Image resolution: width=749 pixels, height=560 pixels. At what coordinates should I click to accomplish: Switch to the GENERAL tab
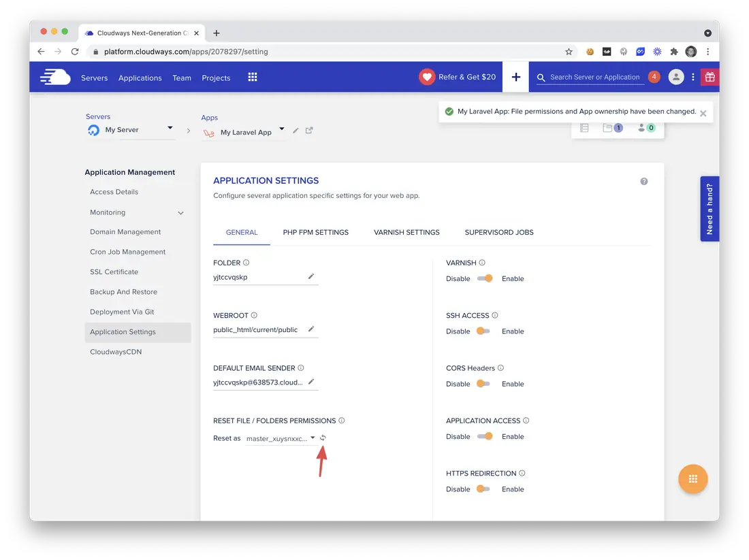(x=242, y=232)
